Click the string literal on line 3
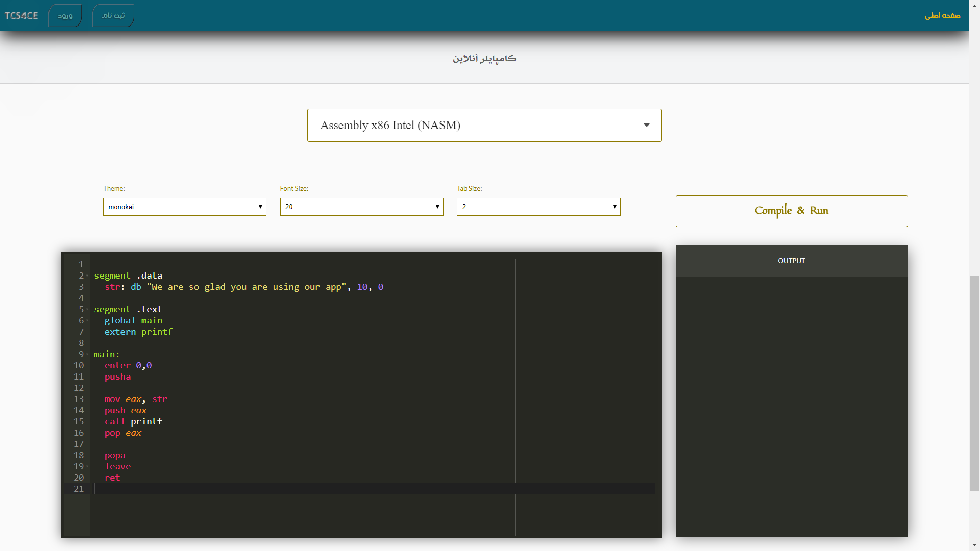The height and width of the screenshot is (551, 980). pyautogui.click(x=247, y=287)
